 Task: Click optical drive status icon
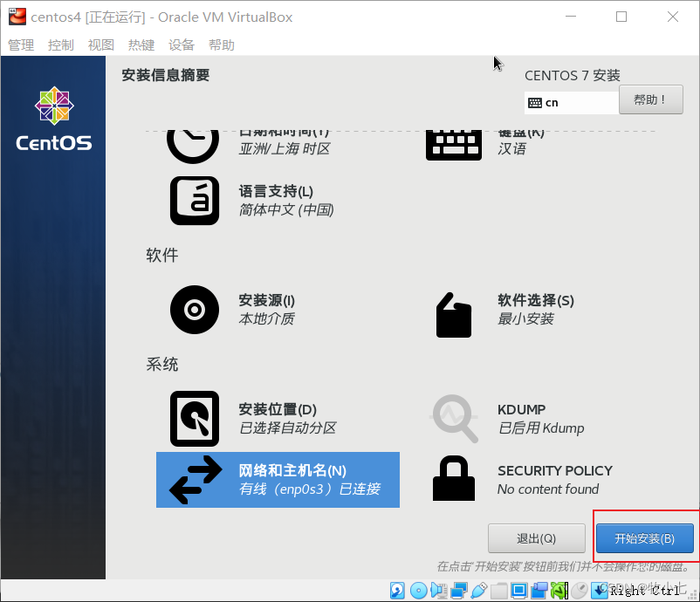(419, 591)
